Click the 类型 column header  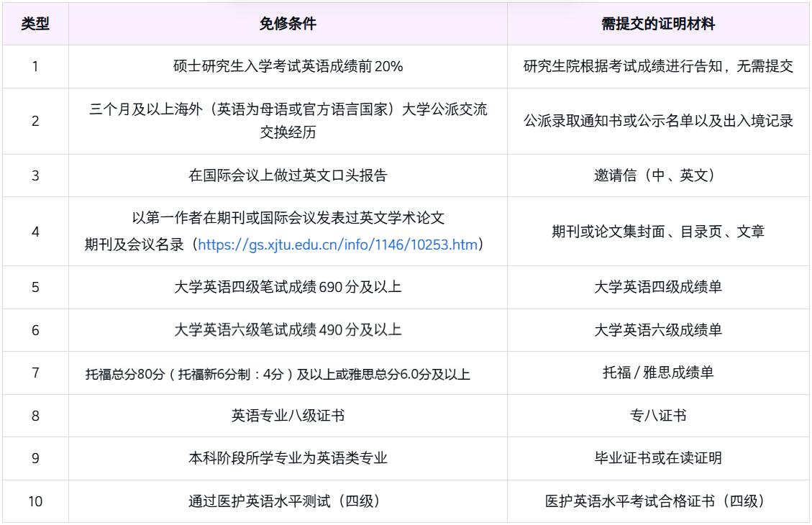tap(35, 23)
